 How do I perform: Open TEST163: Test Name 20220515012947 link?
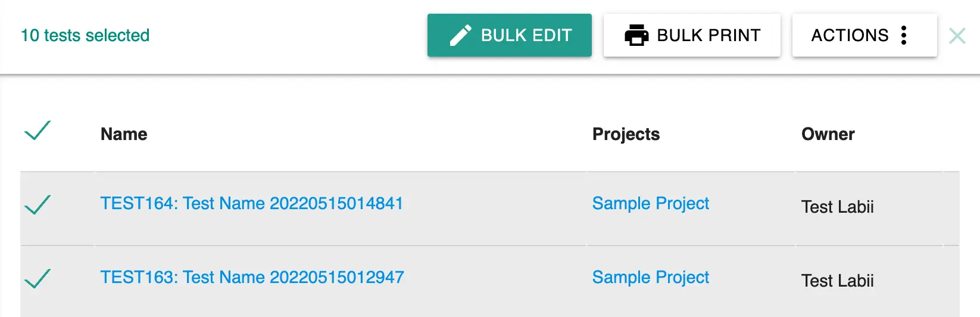[252, 277]
